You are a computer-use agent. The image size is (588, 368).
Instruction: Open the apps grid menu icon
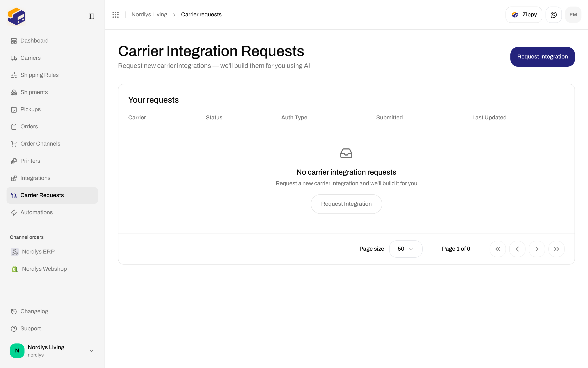(116, 15)
